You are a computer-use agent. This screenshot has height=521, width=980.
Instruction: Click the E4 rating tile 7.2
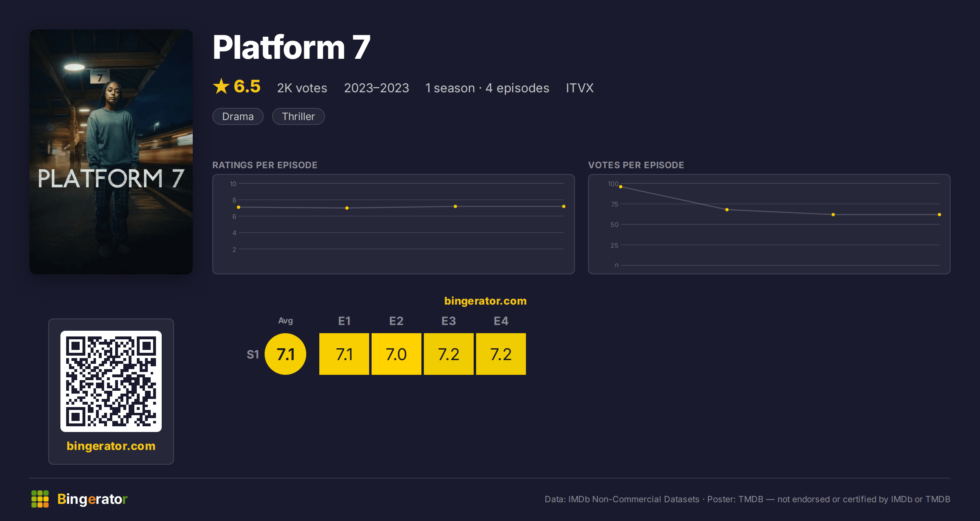coord(501,354)
